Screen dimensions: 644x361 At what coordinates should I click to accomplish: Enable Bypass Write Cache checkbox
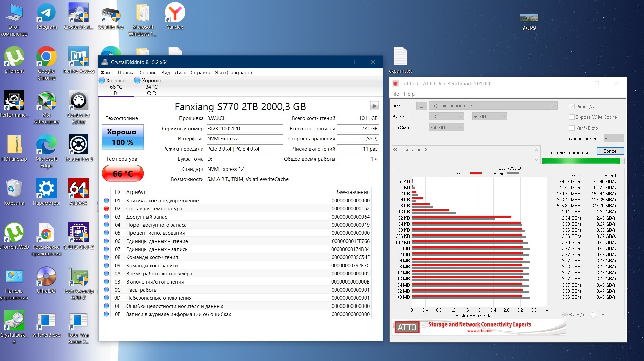(x=572, y=117)
